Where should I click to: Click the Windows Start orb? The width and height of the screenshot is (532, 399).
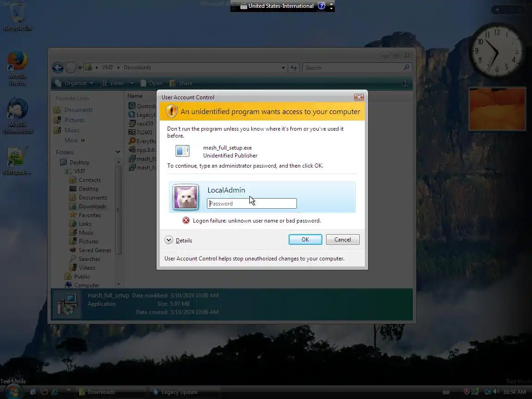pos(13,392)
